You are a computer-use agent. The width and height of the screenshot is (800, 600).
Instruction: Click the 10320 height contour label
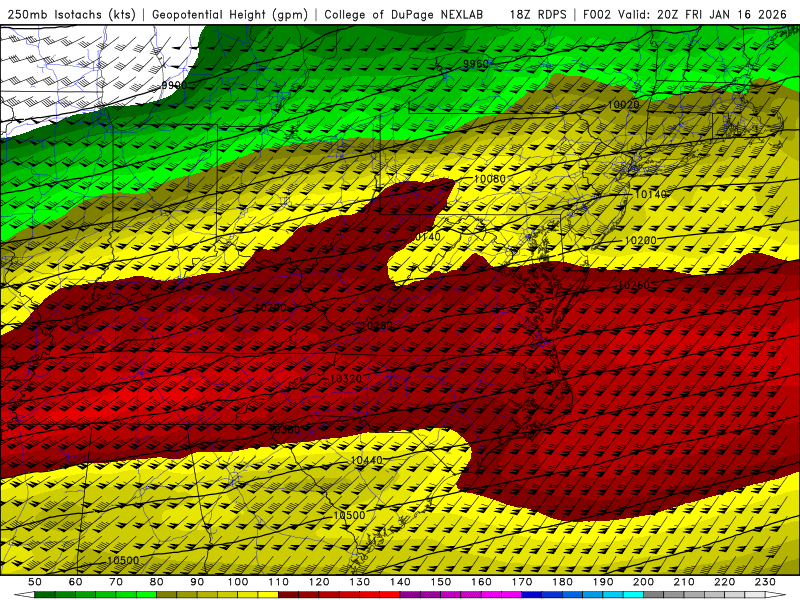pyautogui.click(x=346, y=379)
